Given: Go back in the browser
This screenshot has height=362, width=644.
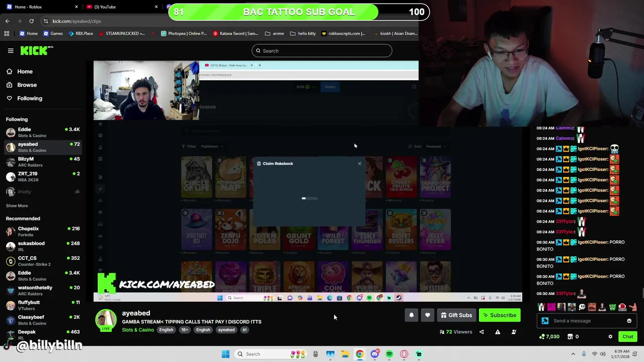Looking at the screenshot, I should click(8, 21).
